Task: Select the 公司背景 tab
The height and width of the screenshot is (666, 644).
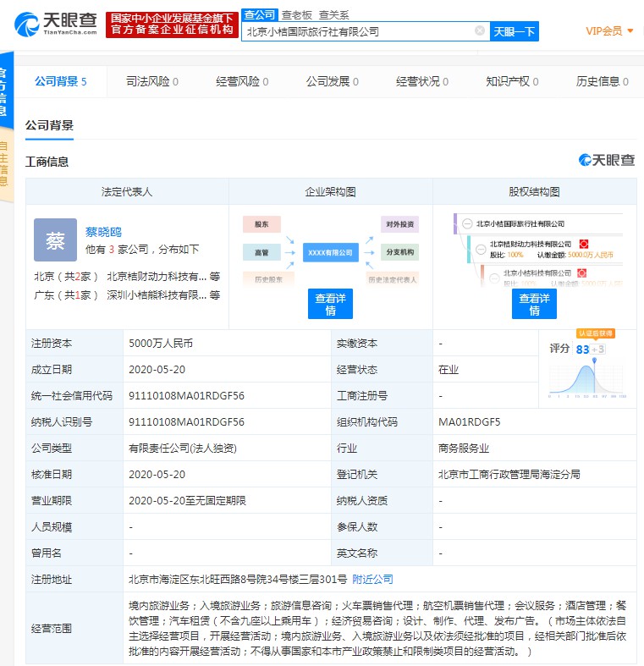Action: point(60,81)
